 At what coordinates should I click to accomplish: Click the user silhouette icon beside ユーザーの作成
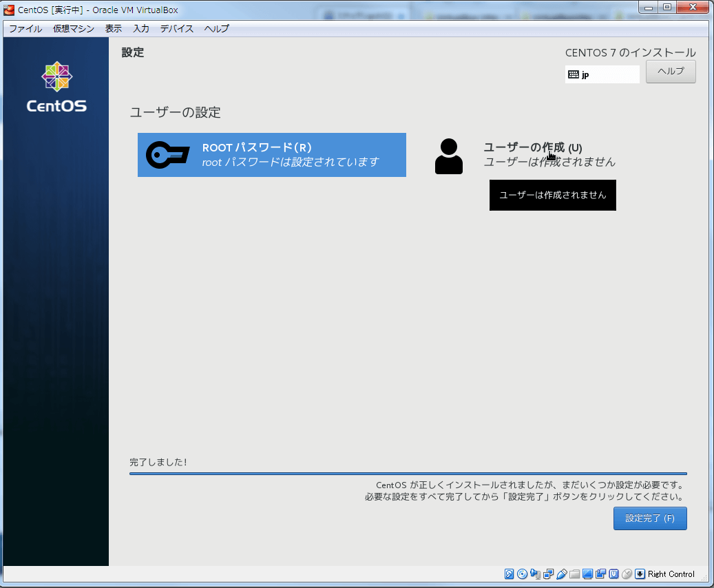(449, 155)
